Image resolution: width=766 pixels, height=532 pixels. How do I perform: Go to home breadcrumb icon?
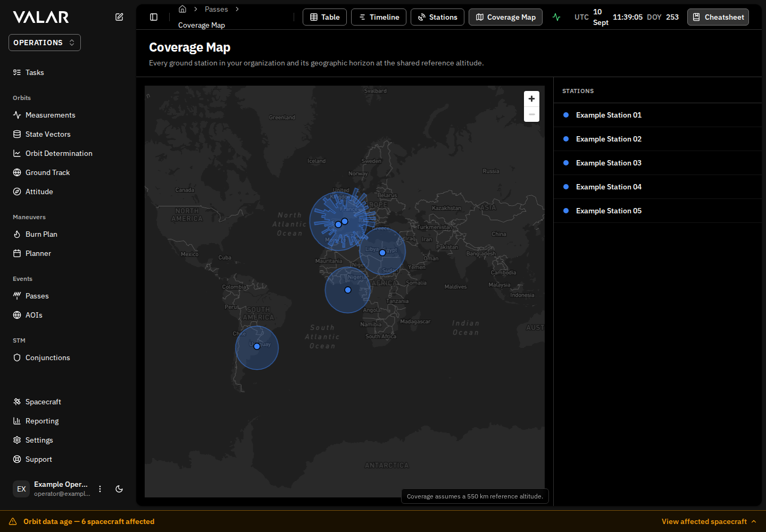coord(182,9)
